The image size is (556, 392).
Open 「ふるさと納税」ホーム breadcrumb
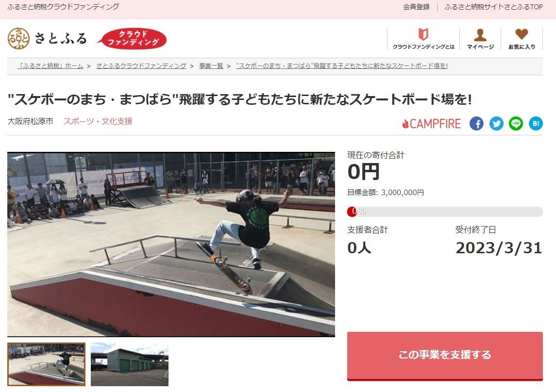point(51,66)
